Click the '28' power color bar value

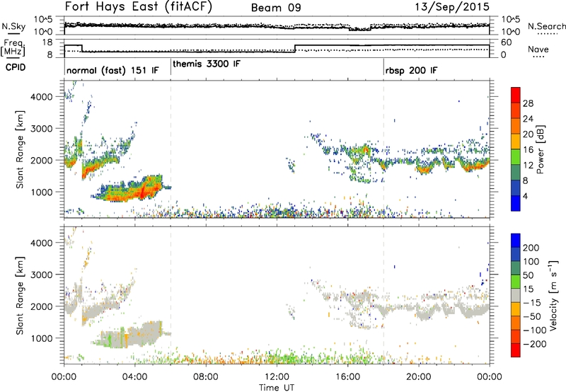pos(528,103)
